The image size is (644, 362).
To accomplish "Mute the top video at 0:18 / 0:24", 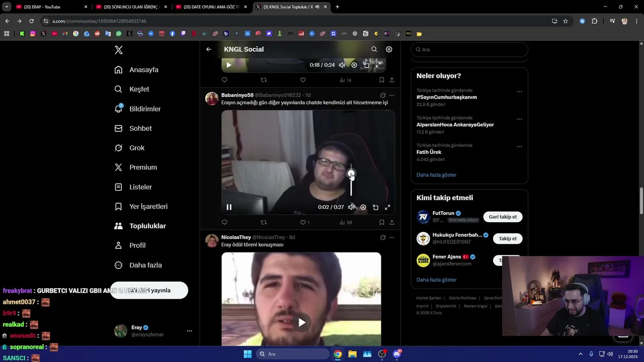I will (x=342, y=65).
